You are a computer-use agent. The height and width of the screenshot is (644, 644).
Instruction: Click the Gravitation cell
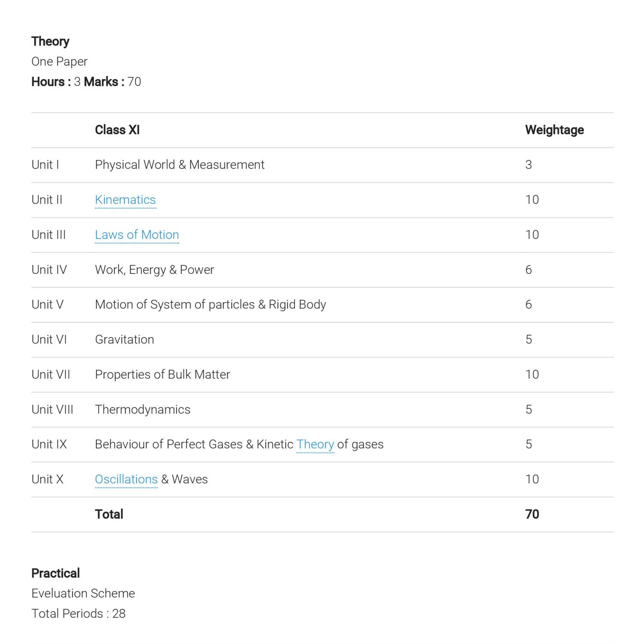click(125, 340)
